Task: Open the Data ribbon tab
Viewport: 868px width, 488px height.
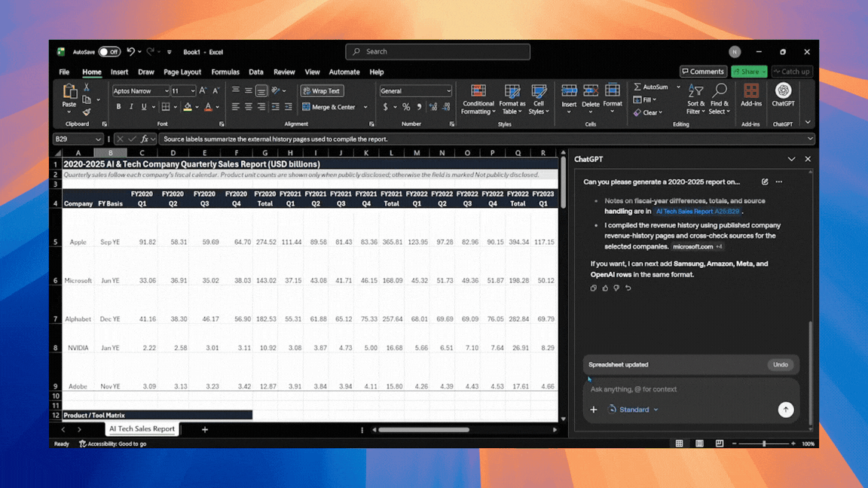Action: pos(256,72)
